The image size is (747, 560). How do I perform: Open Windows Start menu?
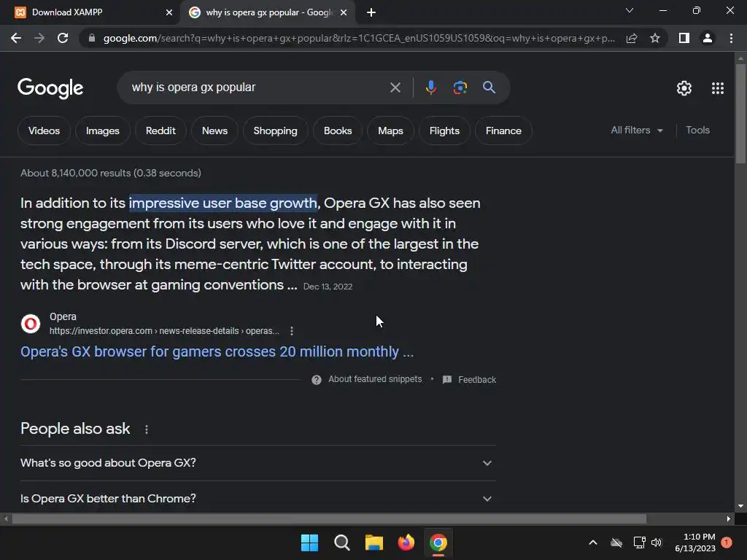pos(309,542)
